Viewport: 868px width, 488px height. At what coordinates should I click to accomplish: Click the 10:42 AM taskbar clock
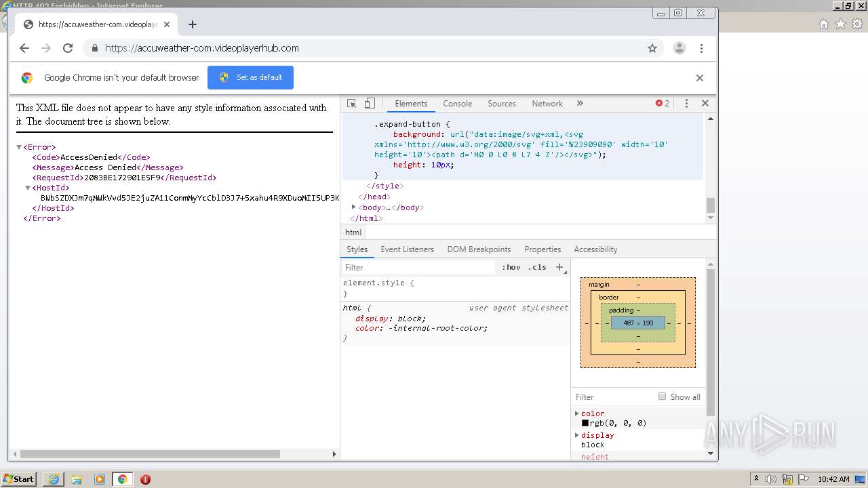tap(833, 479)
